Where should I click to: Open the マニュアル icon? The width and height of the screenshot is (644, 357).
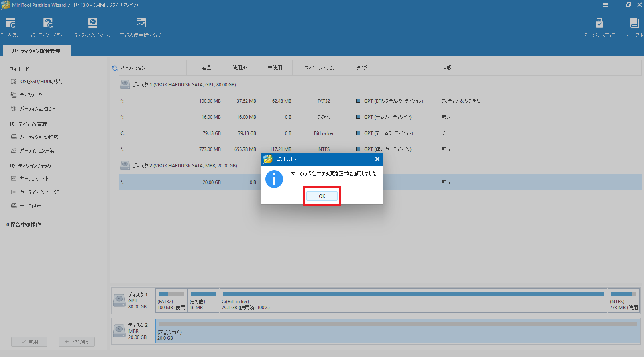pos(634,27)
